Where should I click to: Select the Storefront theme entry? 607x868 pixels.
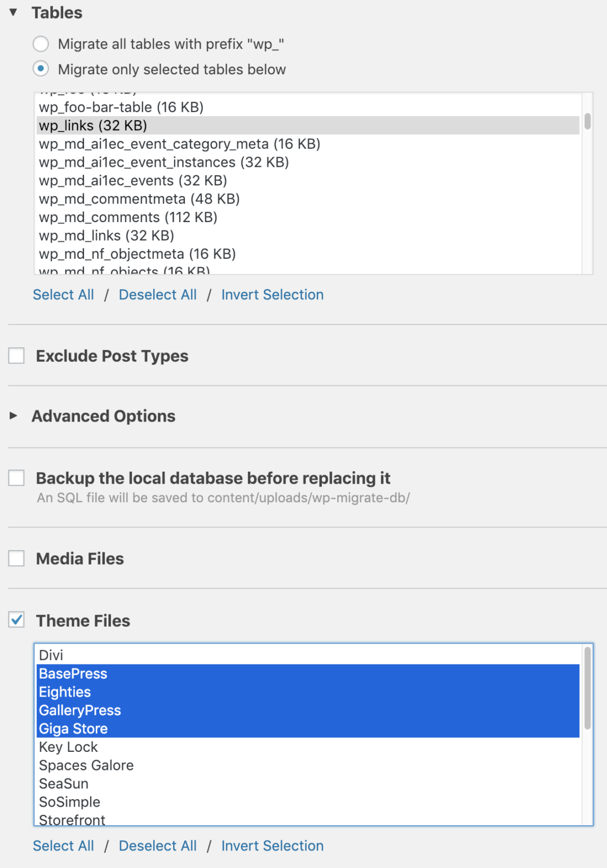pos(72,820)
